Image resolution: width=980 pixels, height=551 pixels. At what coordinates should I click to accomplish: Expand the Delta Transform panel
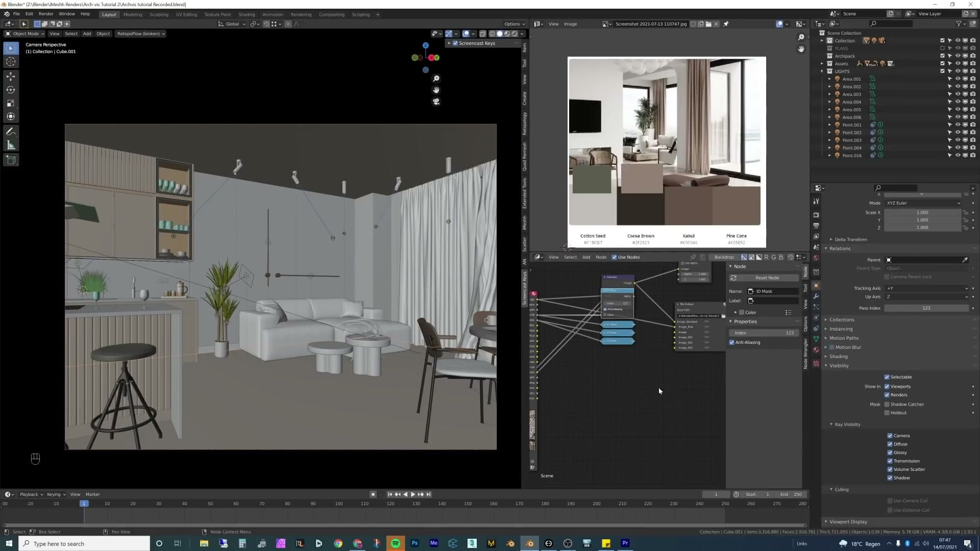pos(850,239)
